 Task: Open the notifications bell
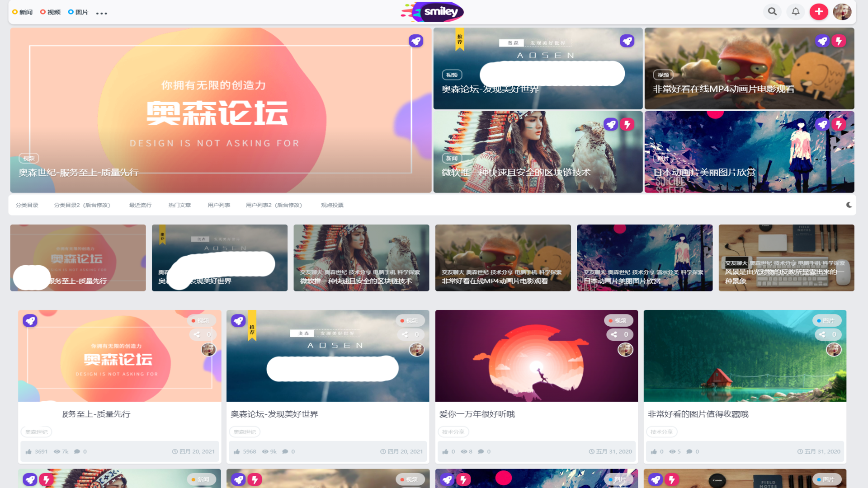coord(796,12)
